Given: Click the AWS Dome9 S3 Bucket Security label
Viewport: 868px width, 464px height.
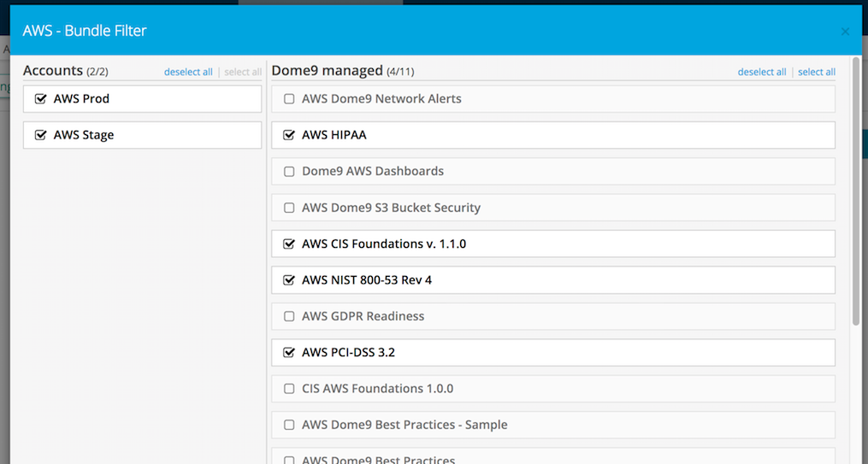Looking at the screenshot, I should (x=391, y=208).
